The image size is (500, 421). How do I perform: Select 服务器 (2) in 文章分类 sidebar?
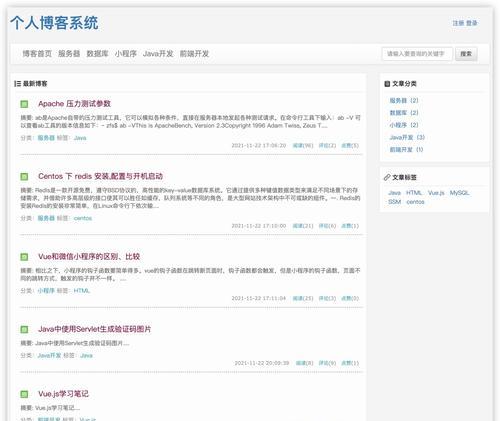[x=404, y=100]
